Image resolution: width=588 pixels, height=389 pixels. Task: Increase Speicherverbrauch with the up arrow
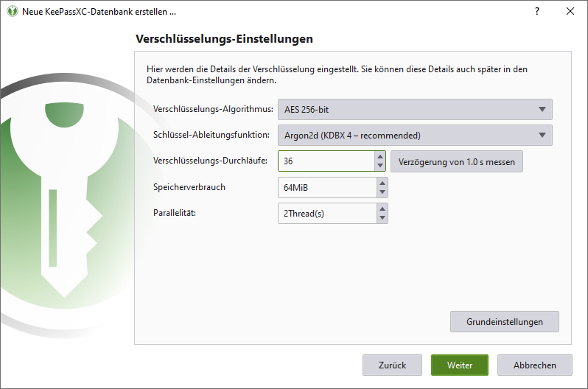click(x=382, y=182)
